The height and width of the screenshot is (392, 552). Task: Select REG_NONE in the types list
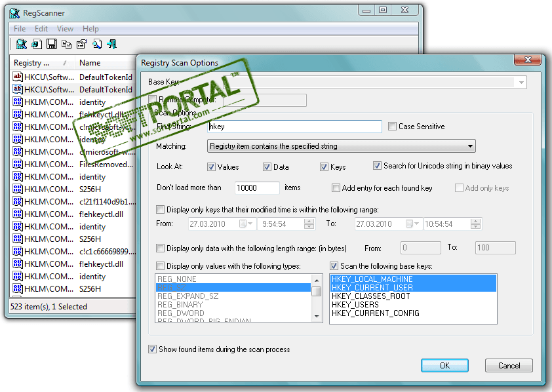(233, 279)
